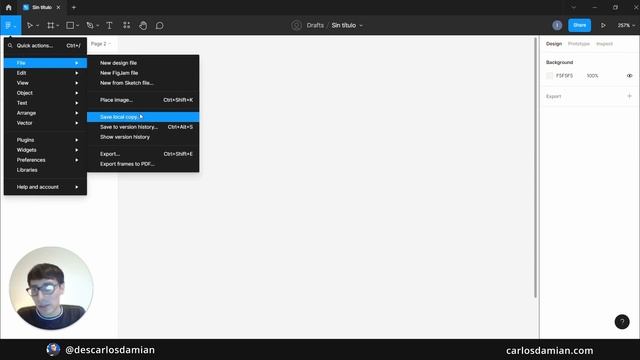Select the Hand tool
Image resolution: width=640 pixels, height=360 pixels.
143,25
